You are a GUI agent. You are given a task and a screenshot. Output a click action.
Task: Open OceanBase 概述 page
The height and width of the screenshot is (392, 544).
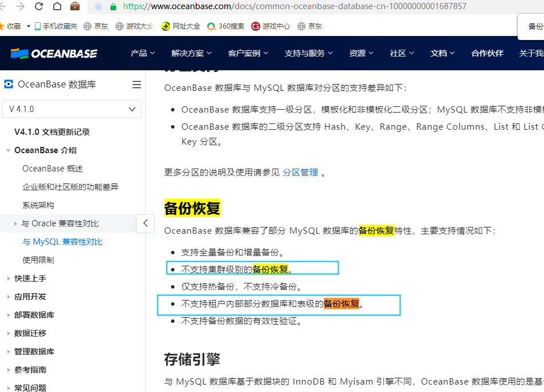(x=53, y=169)
